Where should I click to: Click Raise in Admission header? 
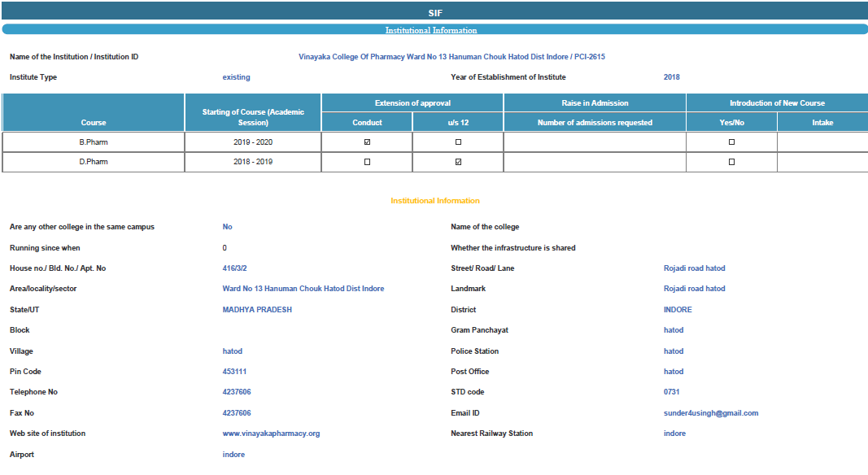coord(595,103)
